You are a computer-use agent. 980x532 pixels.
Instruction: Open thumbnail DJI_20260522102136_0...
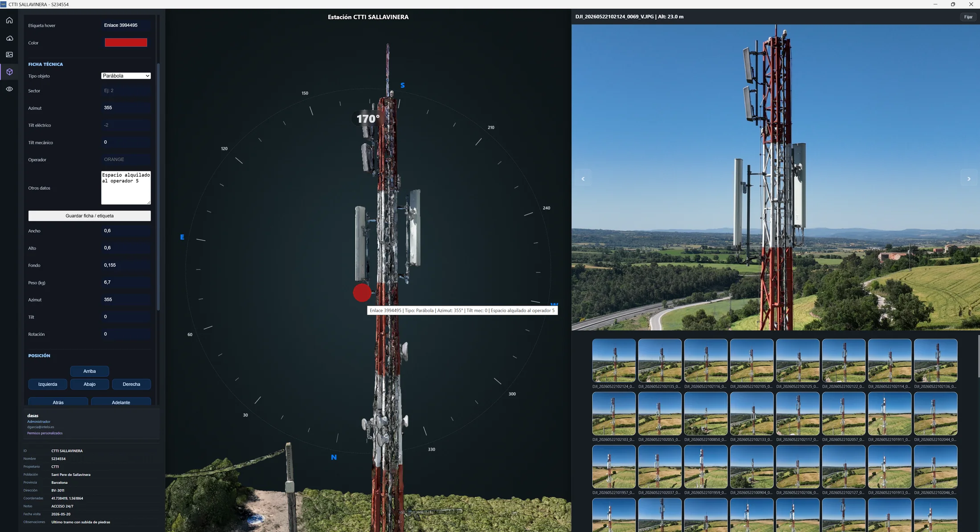point(935,361)
